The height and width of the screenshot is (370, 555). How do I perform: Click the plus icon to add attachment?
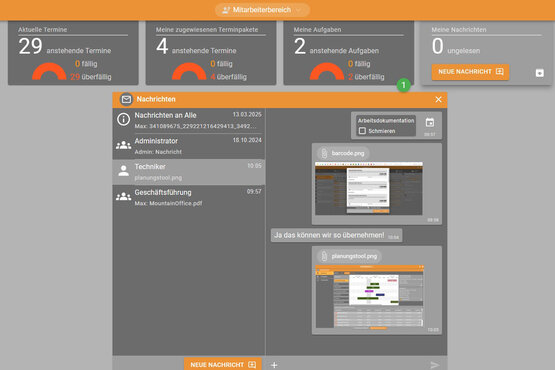tap(274, 365)
